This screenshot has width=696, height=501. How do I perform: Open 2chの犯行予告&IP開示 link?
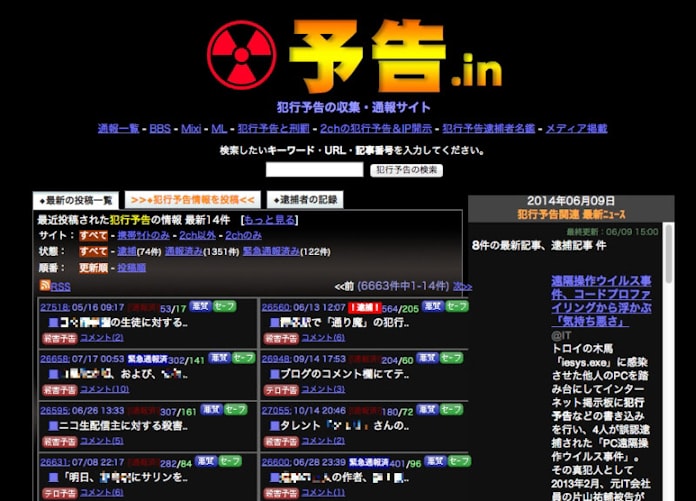[x=376, y=129]
